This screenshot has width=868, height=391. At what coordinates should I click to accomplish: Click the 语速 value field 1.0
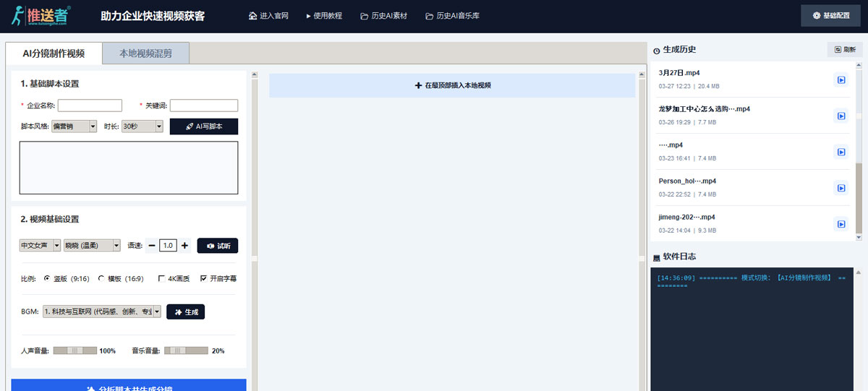click(168, 246)
